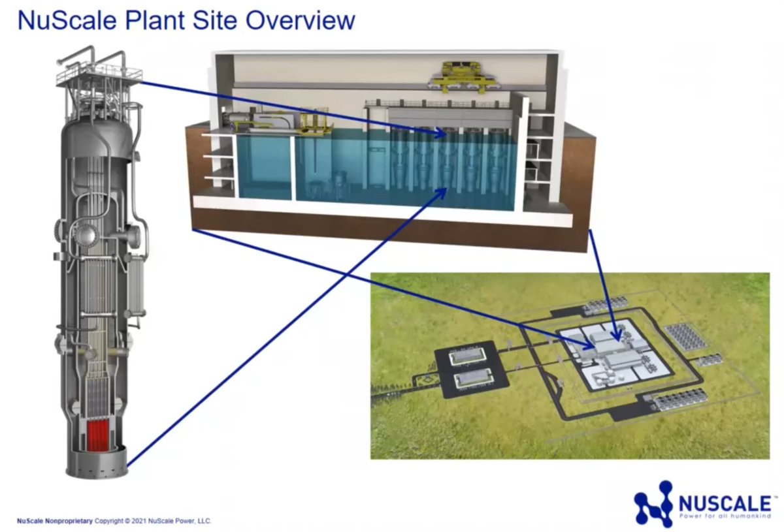Click the reactor building cross-section image

point(390,149)
